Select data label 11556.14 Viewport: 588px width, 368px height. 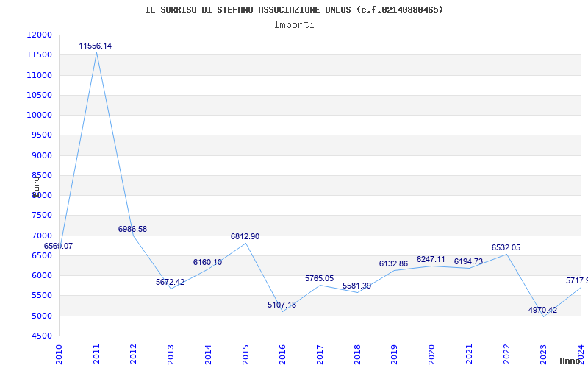pyautogui.click(x=96, y=46)
